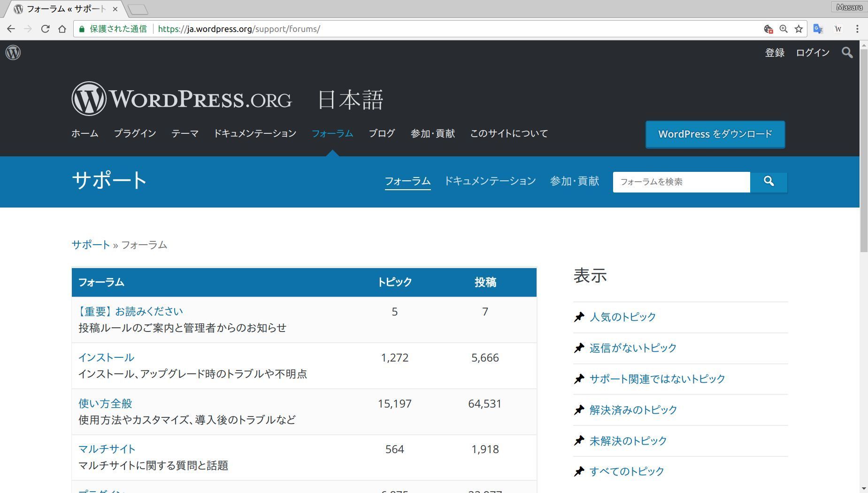Click pin icon beside 返信がないトピック
Screen dimensions: 868x493
[579, 348]
